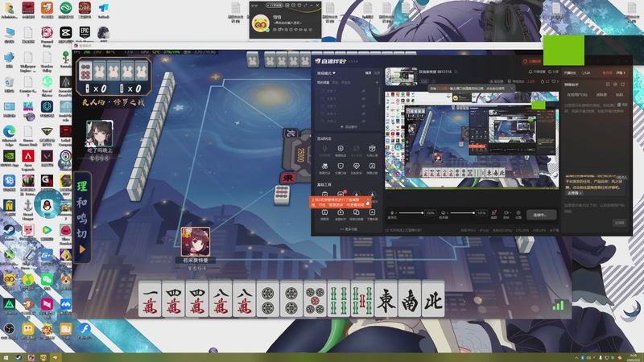Image resolution: width=644 pixels, height=362 pixels.
Task: Open the left opponent's avatar profile
Action: coord(100,134)
